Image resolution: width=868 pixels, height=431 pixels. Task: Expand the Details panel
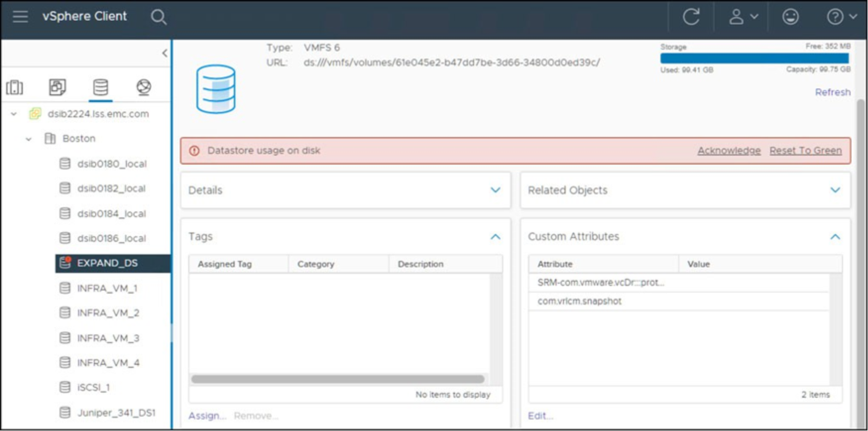click(495, 190)
